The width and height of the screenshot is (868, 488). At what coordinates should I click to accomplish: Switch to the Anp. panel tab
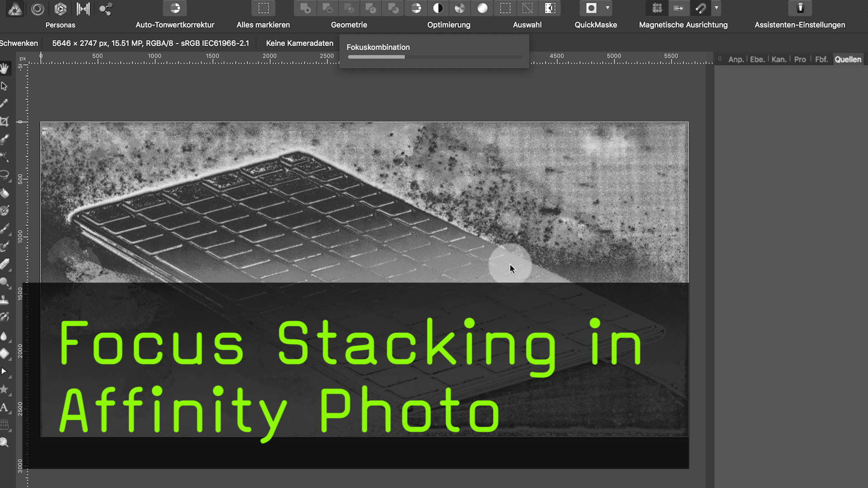coord(736,60)
